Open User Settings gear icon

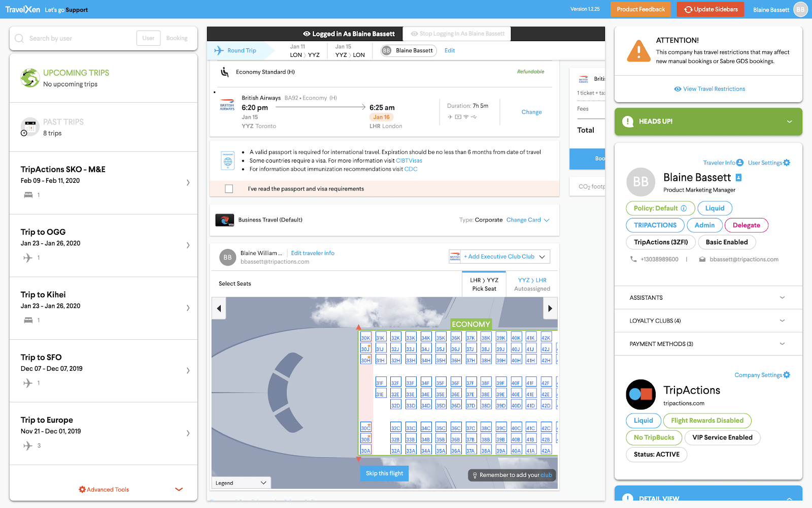(x=787, y=163)
